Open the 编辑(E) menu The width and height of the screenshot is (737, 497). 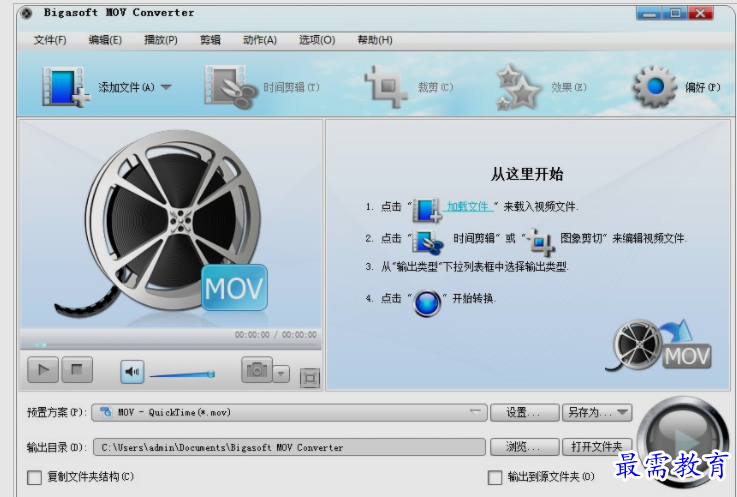105,40
